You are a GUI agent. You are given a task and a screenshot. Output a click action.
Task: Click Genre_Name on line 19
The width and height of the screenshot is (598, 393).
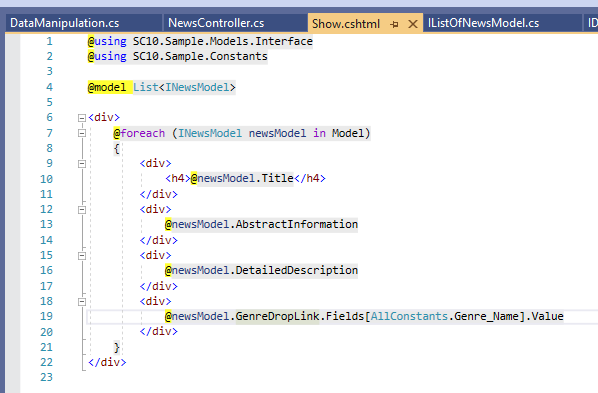click(x=486, y=316)
